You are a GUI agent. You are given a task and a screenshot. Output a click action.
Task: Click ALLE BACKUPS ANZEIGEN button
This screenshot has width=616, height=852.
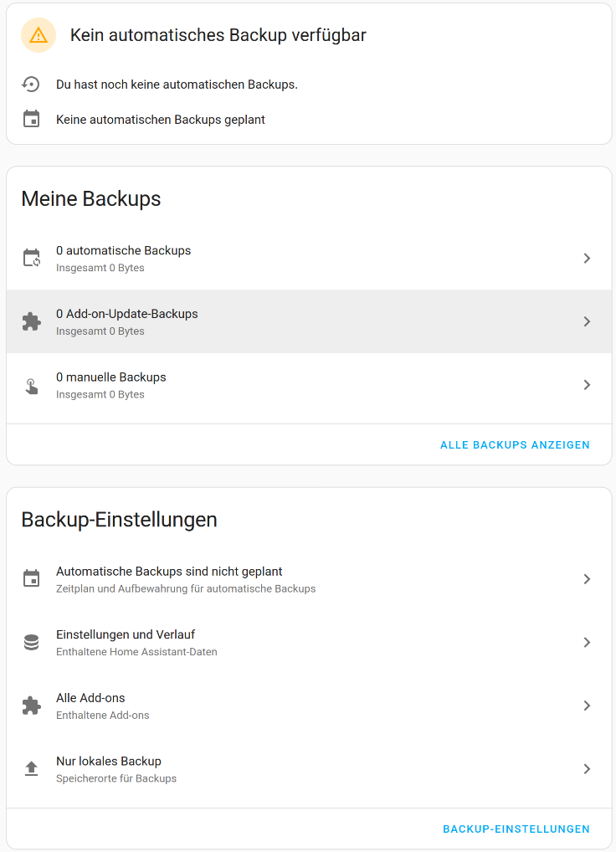[515, 445]
